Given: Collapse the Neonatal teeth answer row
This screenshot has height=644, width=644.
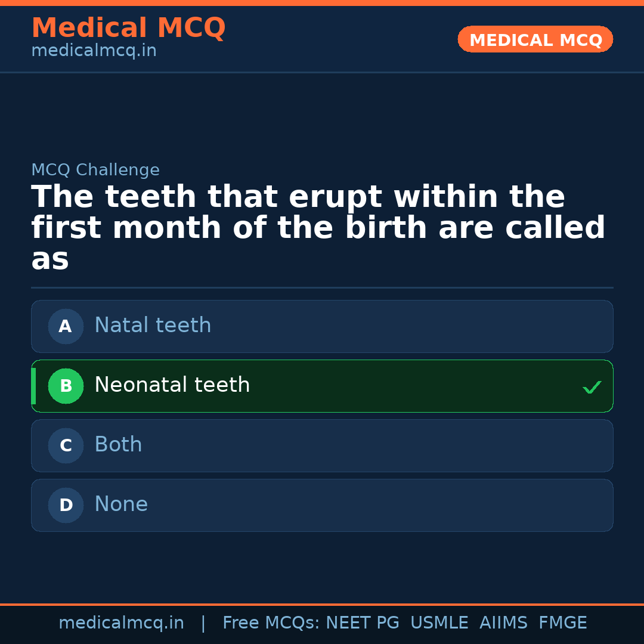Looking at the screenshot, I should point(322,386).
